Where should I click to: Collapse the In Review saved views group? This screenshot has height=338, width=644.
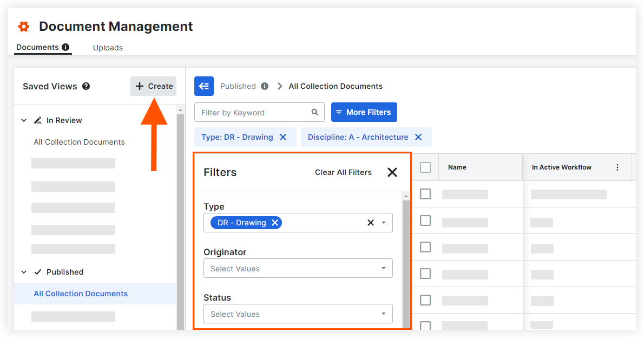[x=24, y=120]
